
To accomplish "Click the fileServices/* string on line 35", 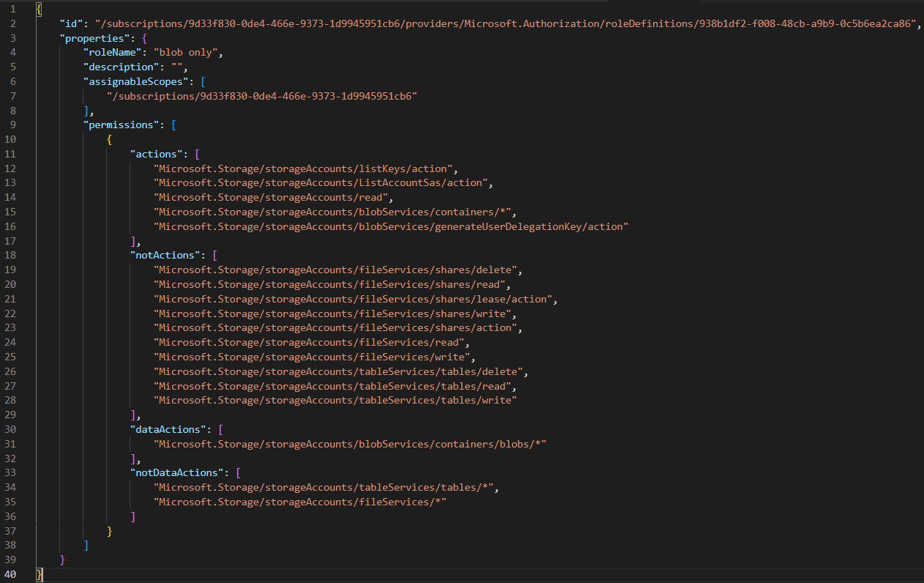I will tap(301, 502).
